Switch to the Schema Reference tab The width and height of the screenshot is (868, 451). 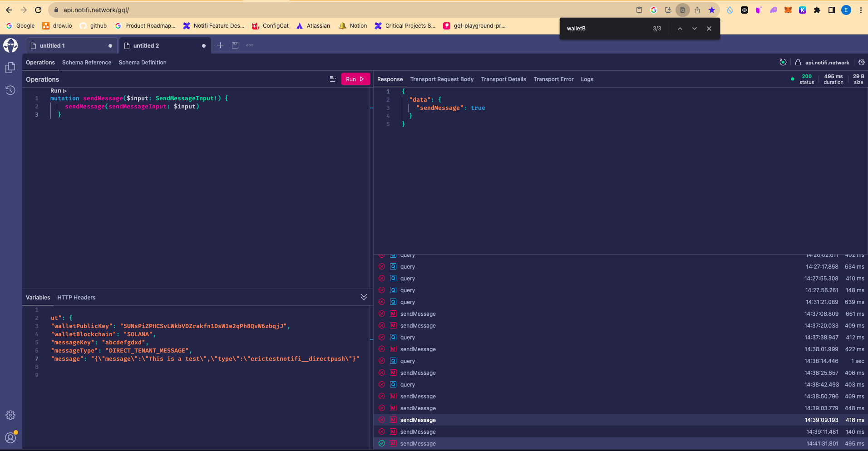[x=87, y=63]
